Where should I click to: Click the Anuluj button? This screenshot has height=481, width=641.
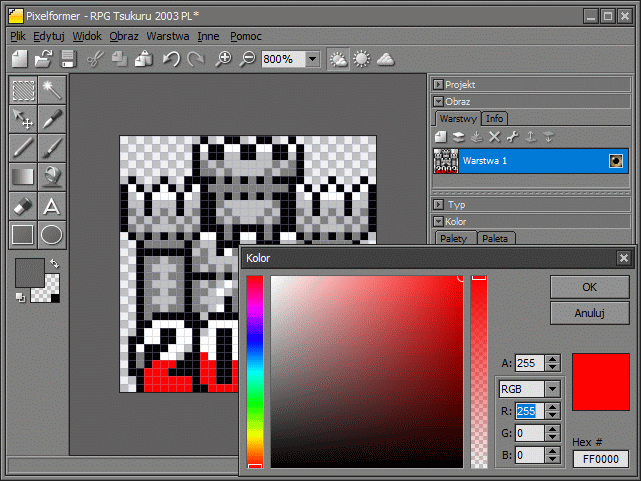(x=589, y=313)
